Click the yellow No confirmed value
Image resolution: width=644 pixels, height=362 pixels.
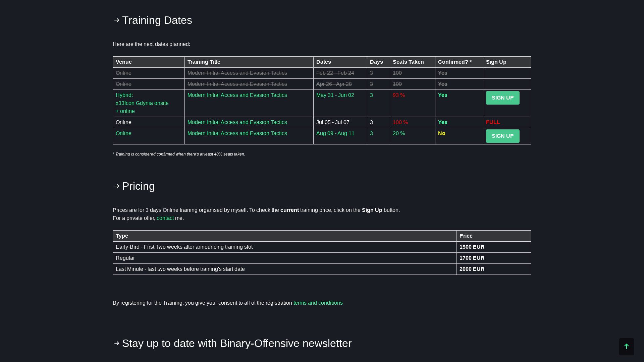(x=441, y=133)
